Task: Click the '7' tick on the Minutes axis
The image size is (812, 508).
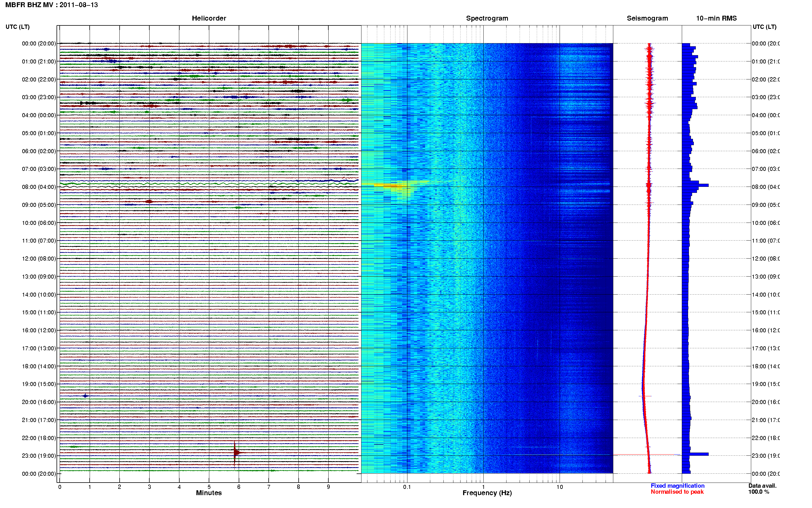Action: [x=269, y=487]
